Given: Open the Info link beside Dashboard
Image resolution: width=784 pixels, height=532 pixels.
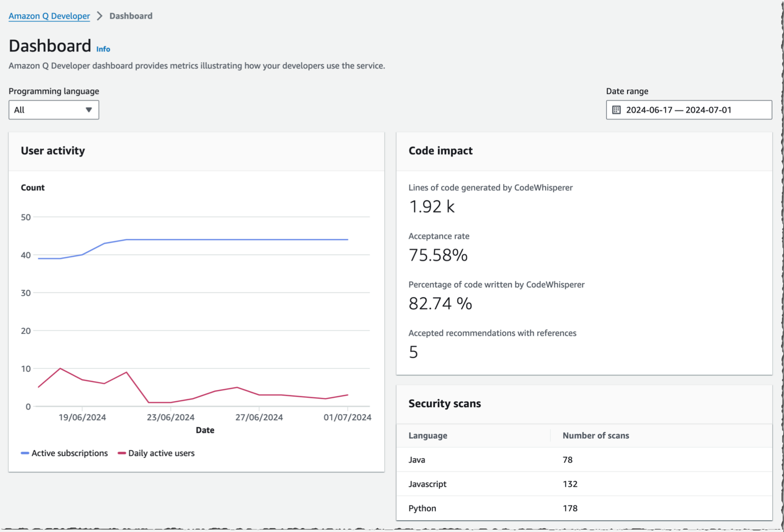Looking at the screenshot, I should [103, 49].
